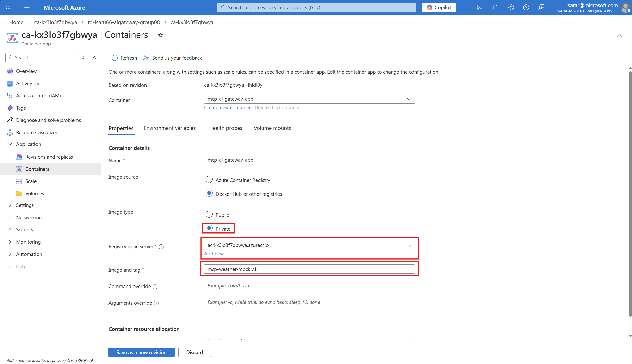Click Save as a new revision
The image size is (632, 364).
point(141,352)
